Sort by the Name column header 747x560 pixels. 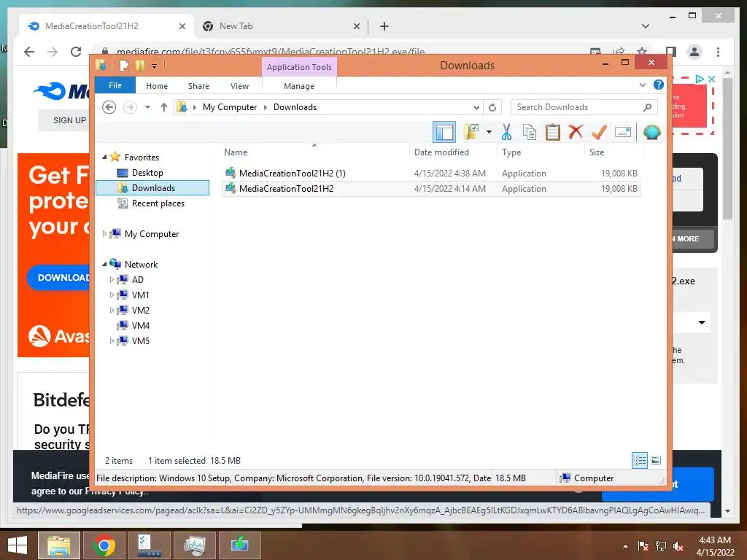click(314, 152)
